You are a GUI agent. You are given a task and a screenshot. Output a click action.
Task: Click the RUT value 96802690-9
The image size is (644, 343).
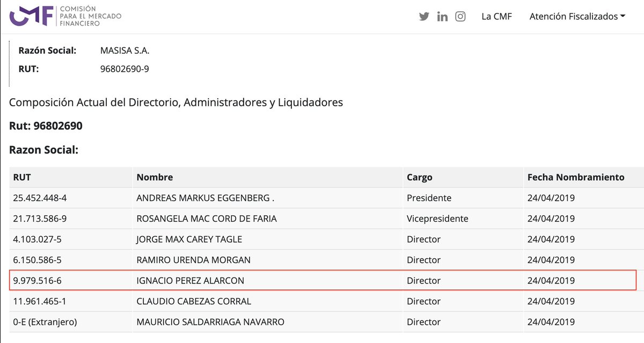125,69
